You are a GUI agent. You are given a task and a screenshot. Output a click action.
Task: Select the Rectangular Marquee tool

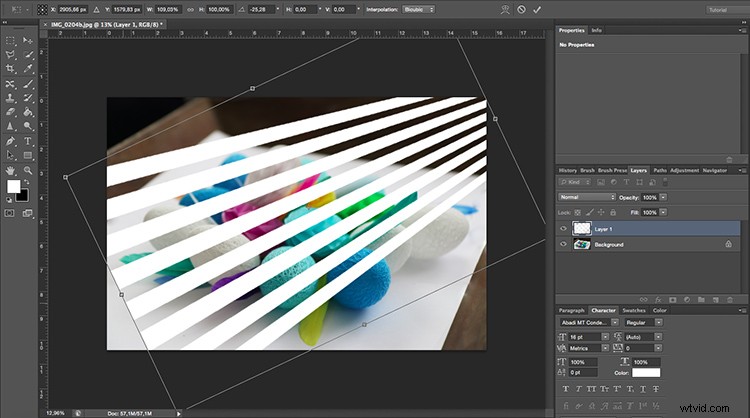pyautogui.click(x=10, y=41)
